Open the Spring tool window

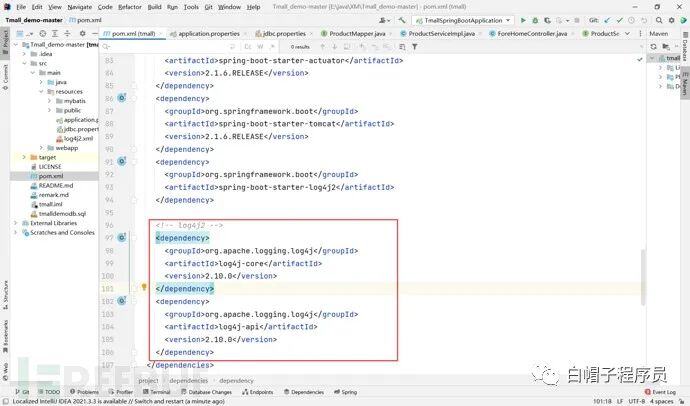point(345,392)
